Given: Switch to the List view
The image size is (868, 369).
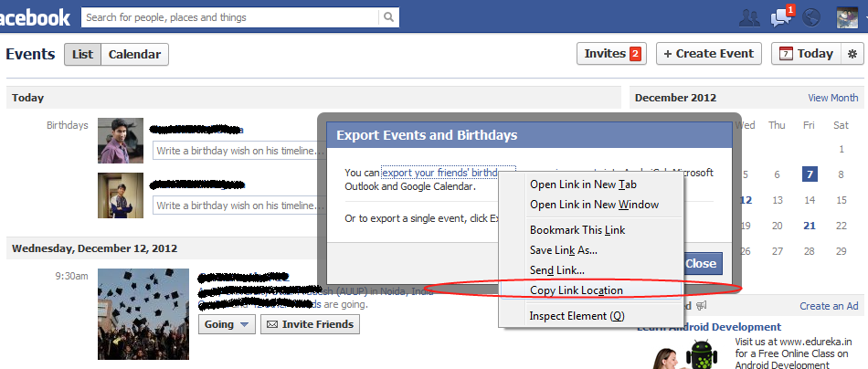Looking at the screenshot, I should [x=82, y=55].
